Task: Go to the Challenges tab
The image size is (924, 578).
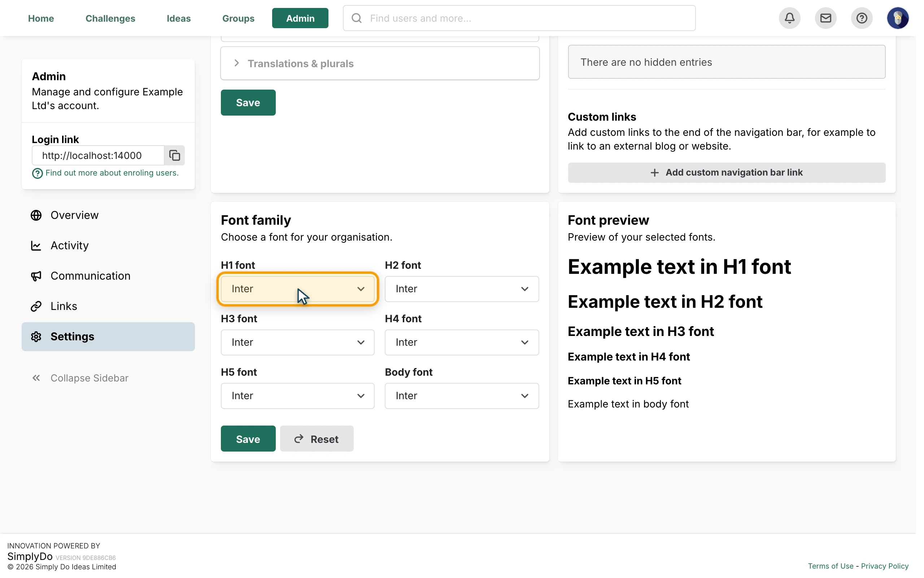Action: point(110,18)
